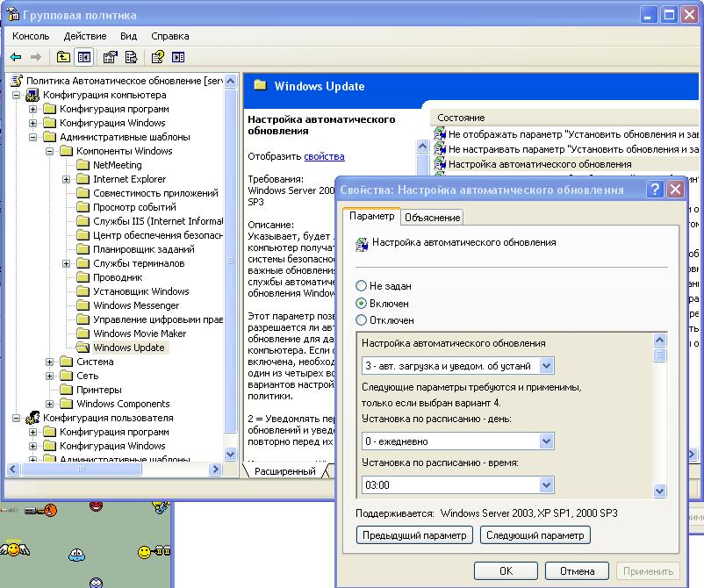The height and width of the screenshot is (588, 704).
Task: Open the Действие menu
Action: (85, 36)
